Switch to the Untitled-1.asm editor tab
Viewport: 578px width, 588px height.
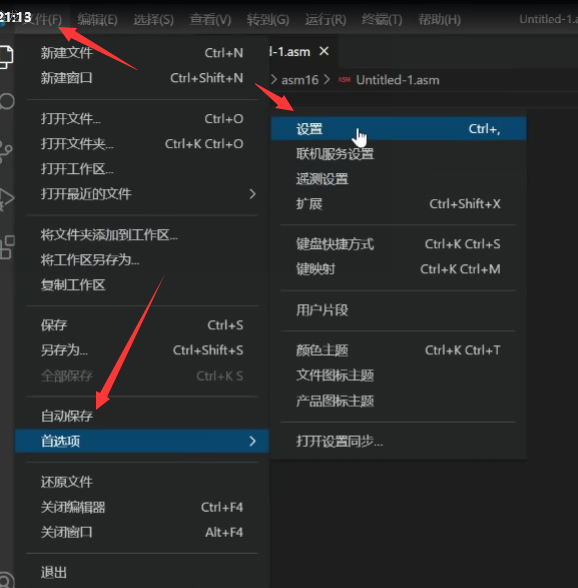(290, 51)
